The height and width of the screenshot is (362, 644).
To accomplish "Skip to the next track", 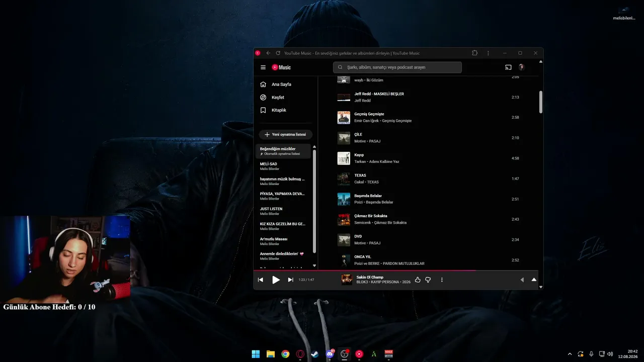I will coord(290,280).
